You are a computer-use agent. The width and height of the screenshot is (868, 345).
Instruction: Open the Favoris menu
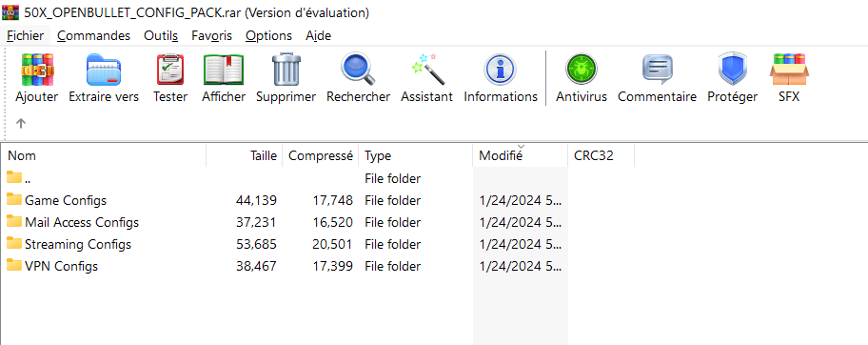coord(212,35)
